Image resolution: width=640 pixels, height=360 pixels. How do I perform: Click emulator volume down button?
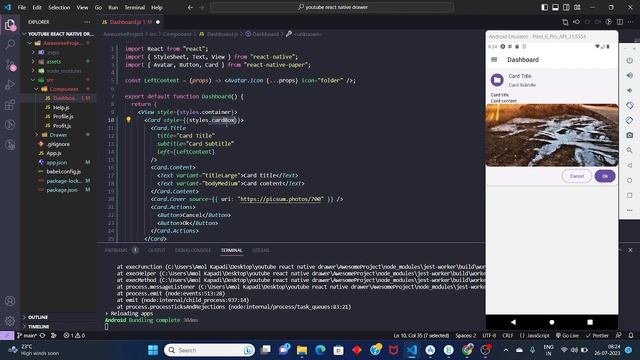(x=629, y=90)
